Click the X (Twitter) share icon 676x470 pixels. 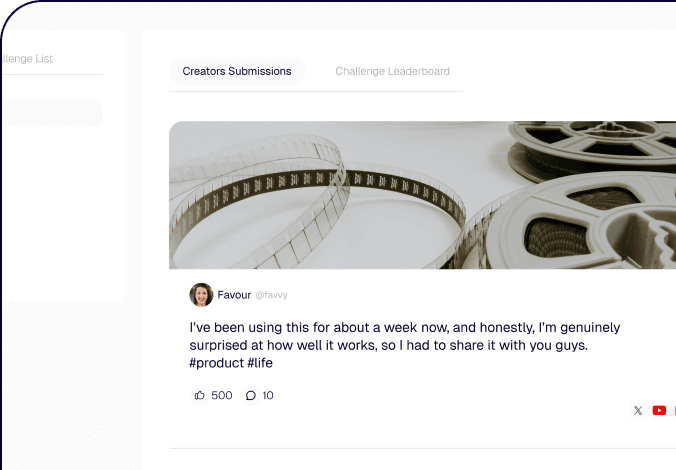click(638, 410)
